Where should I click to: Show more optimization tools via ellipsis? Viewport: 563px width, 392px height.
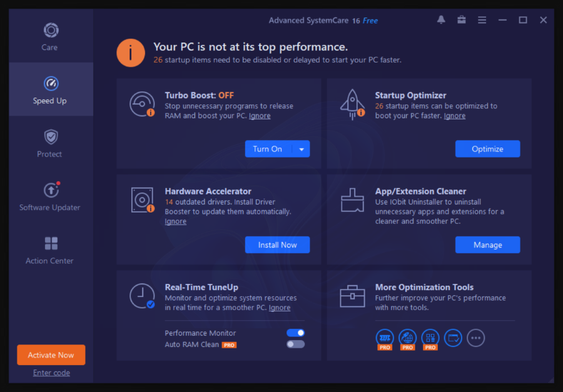(475, 338)
